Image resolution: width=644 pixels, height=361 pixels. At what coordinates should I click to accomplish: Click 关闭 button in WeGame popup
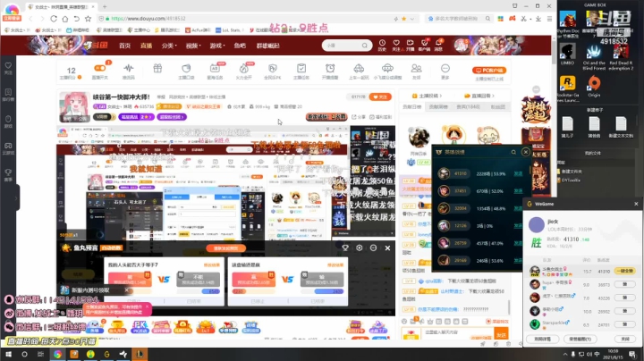[624, 339]
